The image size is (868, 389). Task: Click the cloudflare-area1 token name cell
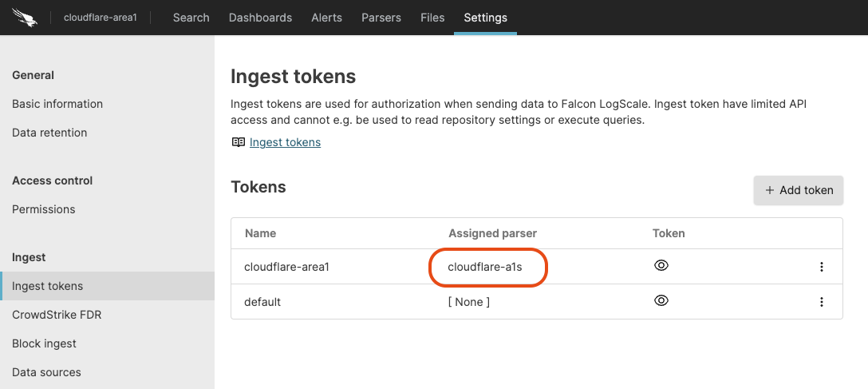[286, 267]
